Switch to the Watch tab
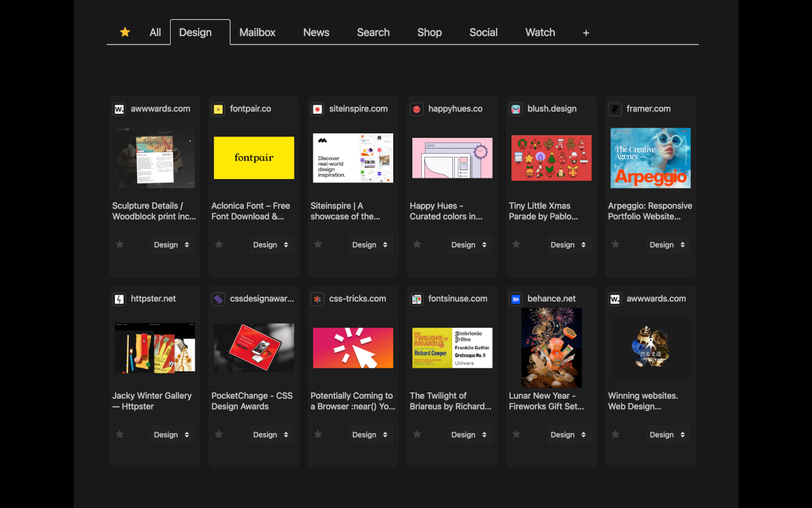 click(540, 32)
